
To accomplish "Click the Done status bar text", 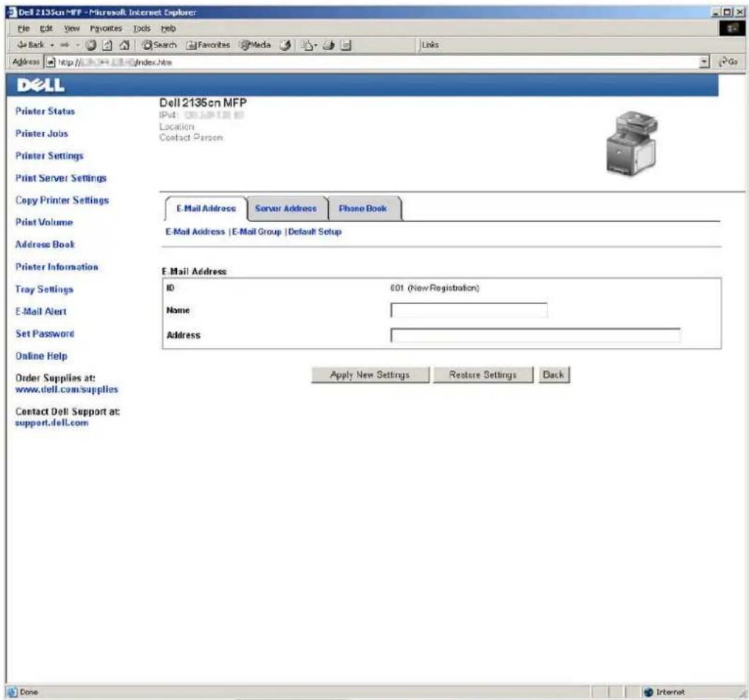I will tap(29, 692).
